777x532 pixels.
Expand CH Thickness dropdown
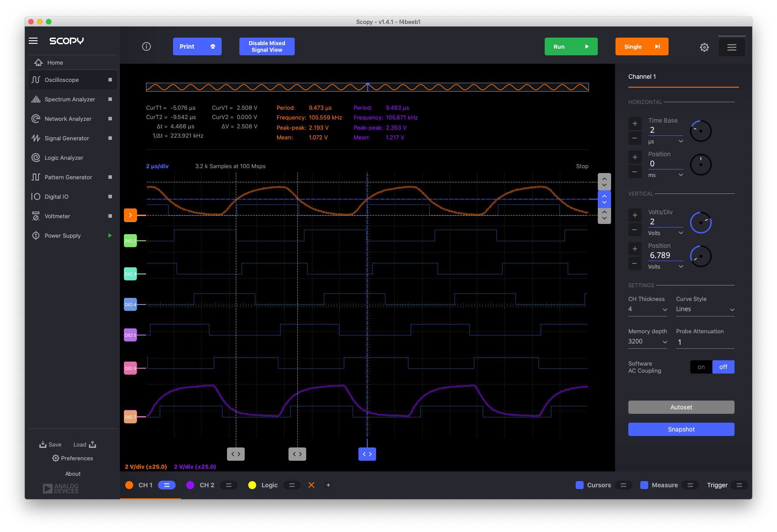pos(648,309)
